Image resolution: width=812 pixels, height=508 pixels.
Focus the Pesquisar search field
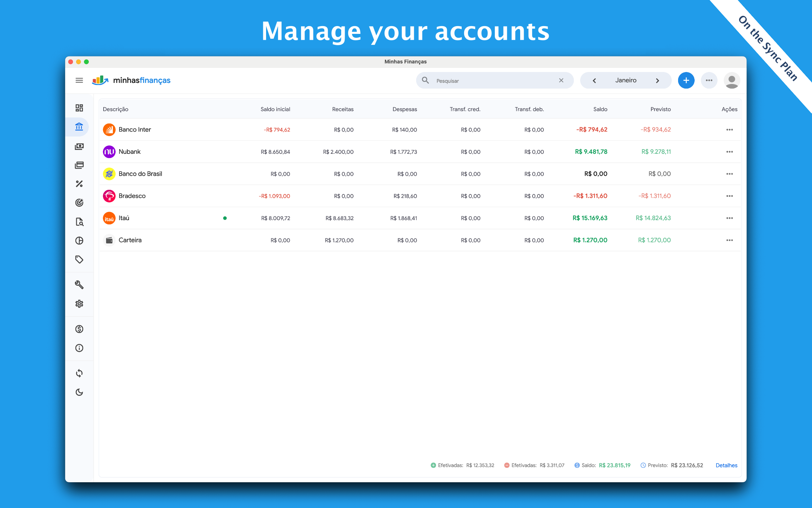[x=494, y=80]
